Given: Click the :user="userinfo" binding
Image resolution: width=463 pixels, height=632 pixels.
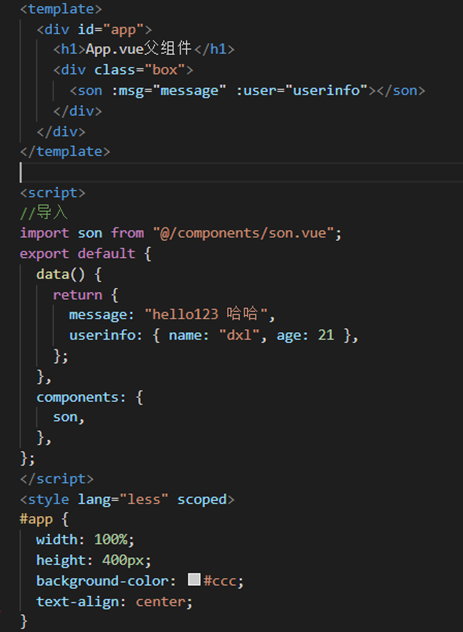Looking at the screenshot, I should coord(302,91).
